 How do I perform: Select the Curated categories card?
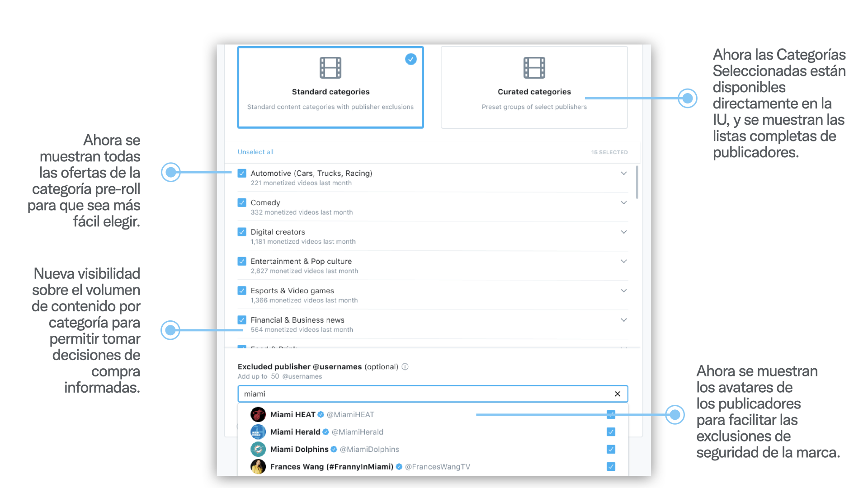(x=534, y=87)
